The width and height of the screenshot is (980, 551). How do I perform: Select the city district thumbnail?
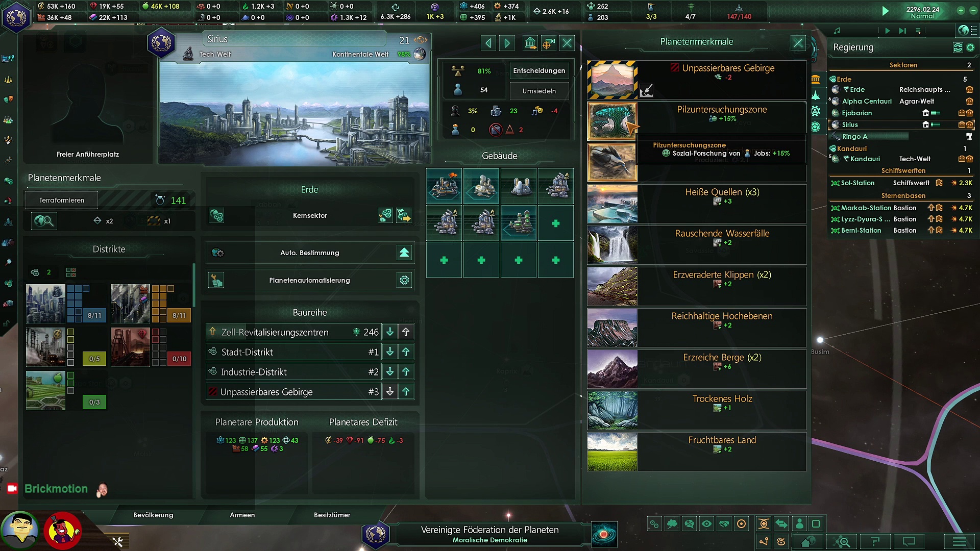click(45, 304)
